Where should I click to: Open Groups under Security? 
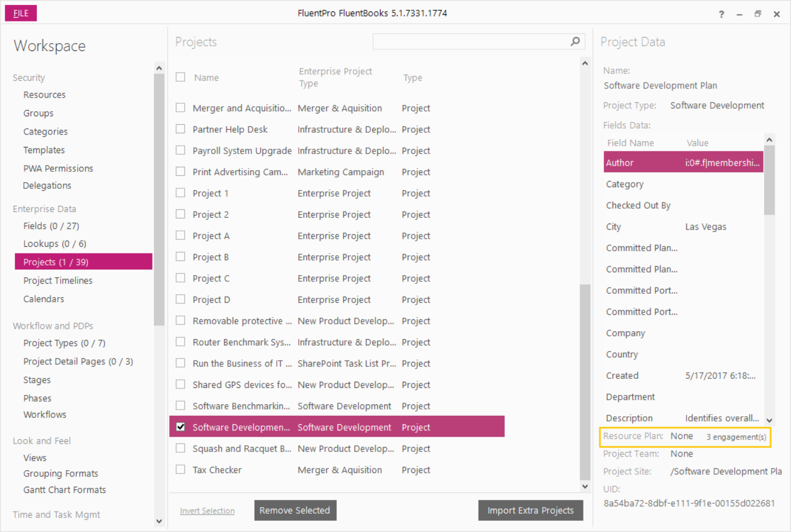38,113
